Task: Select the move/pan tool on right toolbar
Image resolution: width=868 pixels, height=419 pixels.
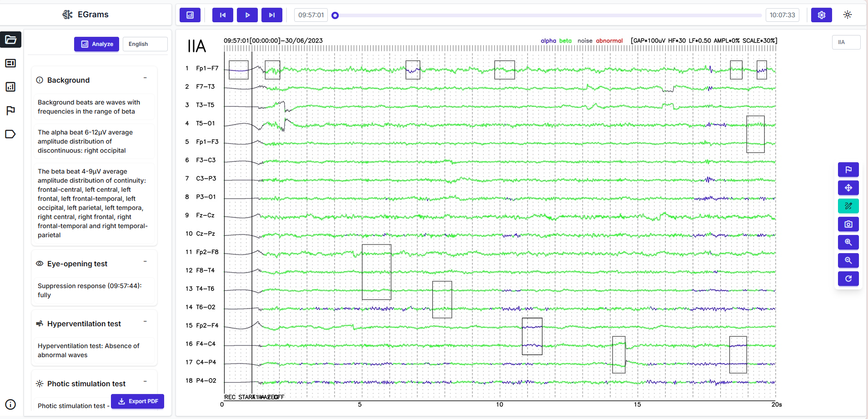Action: 848,188
